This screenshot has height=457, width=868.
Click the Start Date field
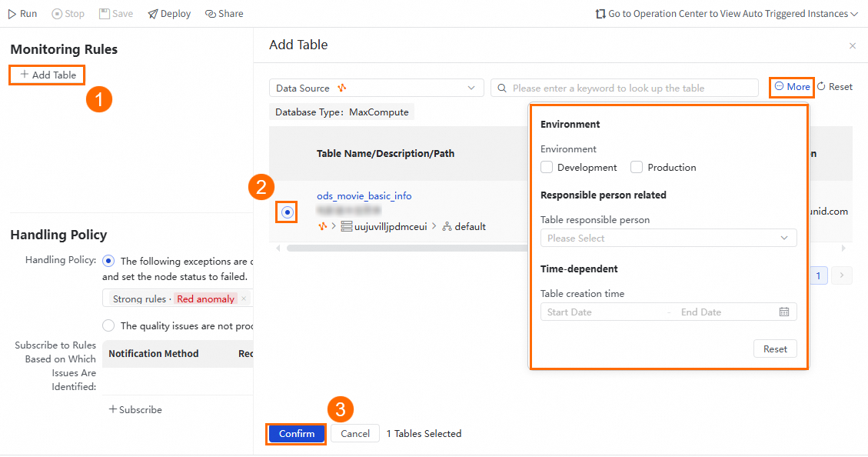pyautogui.click(x=604, y=312)
